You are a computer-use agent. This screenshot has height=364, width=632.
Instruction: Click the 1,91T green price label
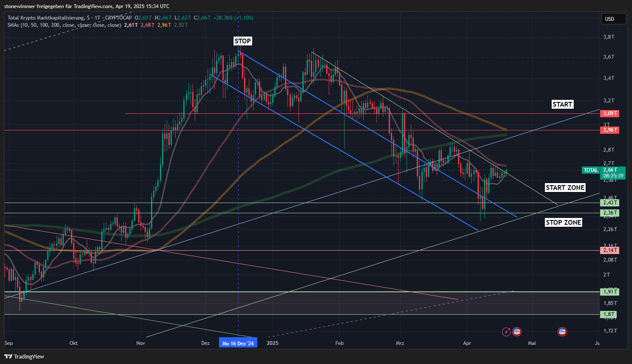point(609,292)
